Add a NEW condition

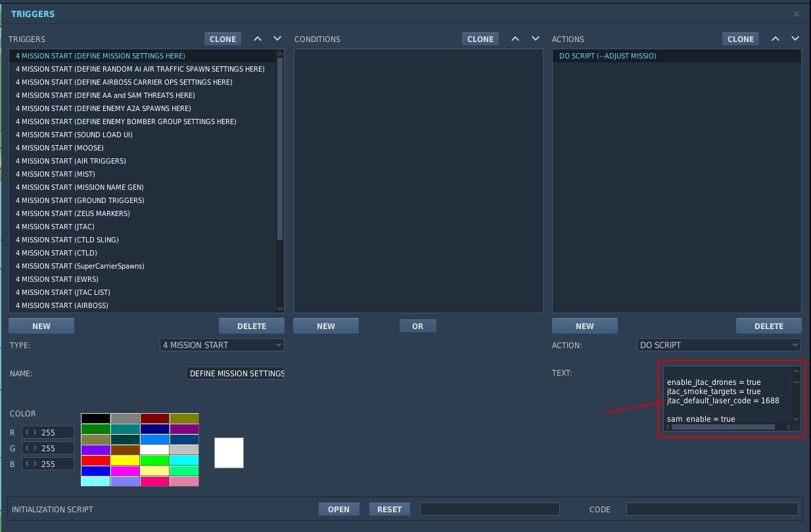click(326, 326)
